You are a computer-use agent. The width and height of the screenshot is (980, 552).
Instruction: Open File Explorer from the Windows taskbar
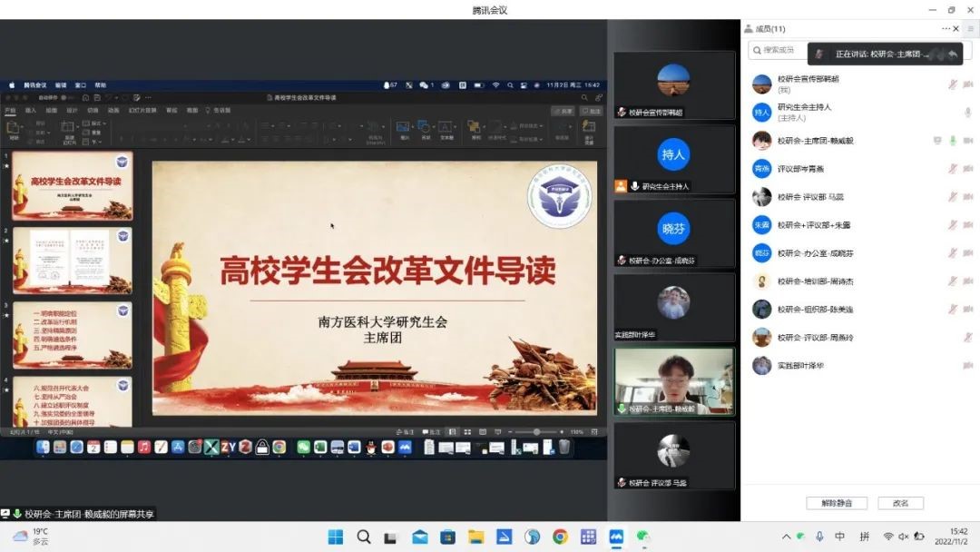pyautogui.click(x=476, y=537)
